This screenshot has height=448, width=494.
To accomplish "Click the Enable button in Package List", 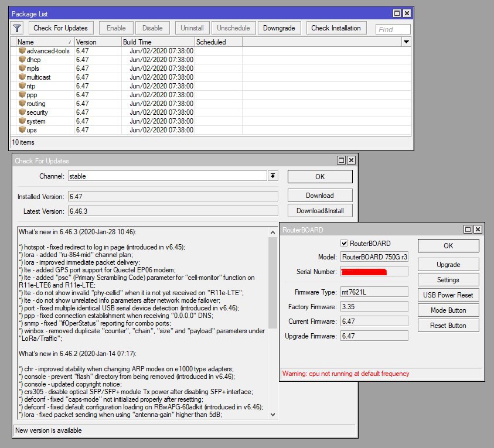I will point(116,28).
